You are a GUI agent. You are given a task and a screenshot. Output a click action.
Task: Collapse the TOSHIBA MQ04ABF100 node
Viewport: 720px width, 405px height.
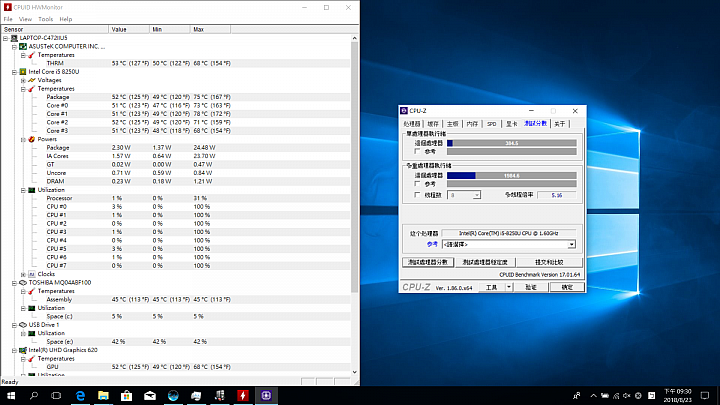14,283
